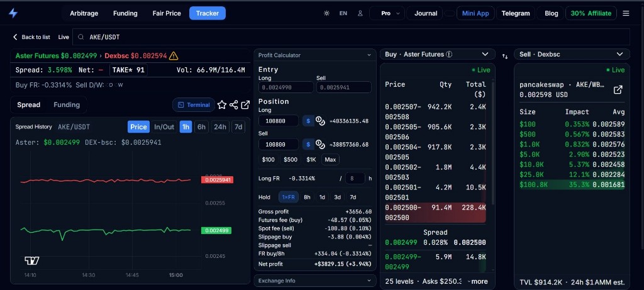
Task: Share this spread via the share icon
Action: [x=234, y=105]
